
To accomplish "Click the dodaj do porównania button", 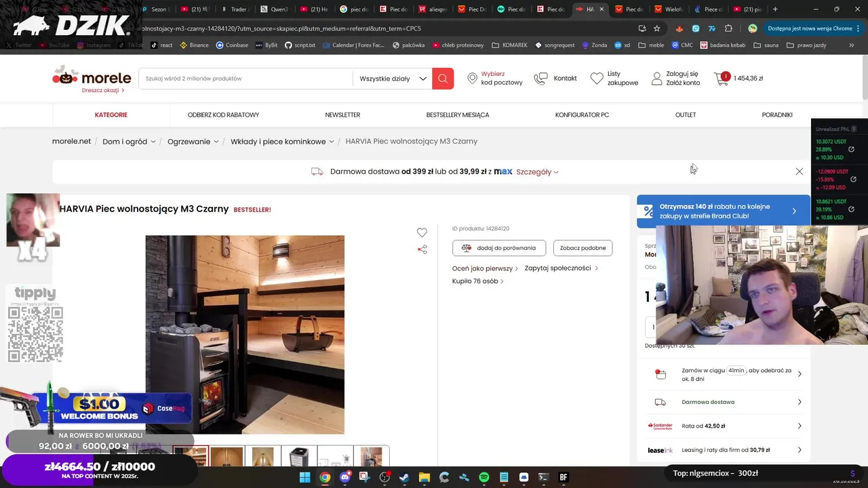I will pos(499,248).
